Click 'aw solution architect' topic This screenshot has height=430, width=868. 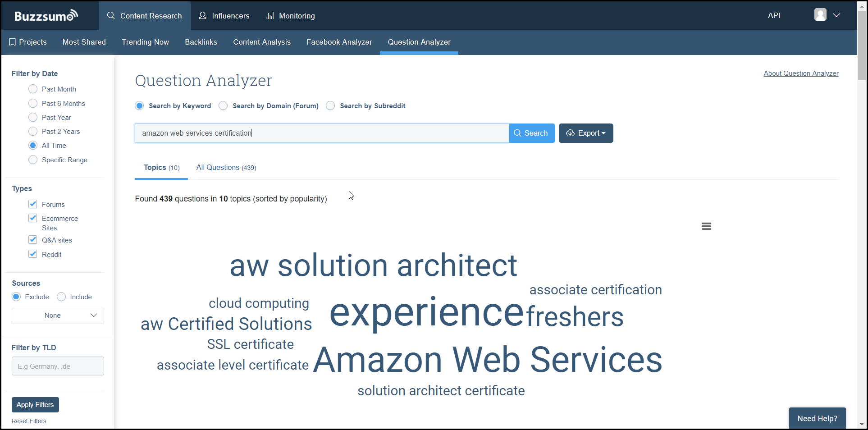[x=374, y=265]
